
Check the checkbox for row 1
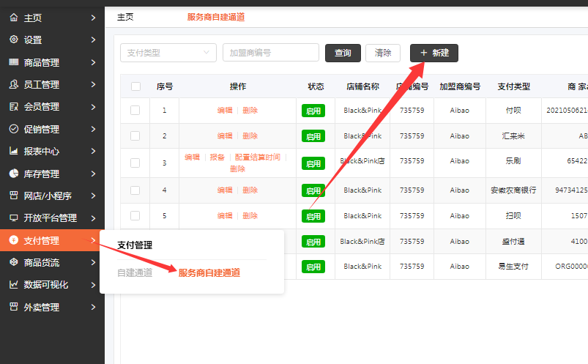tap(135, 110)
